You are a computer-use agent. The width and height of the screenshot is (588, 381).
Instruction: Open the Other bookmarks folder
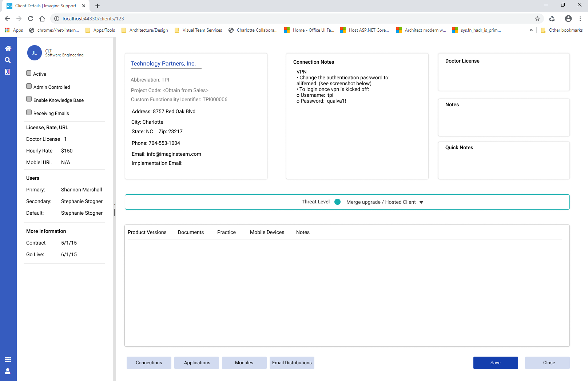pos(562,30)
